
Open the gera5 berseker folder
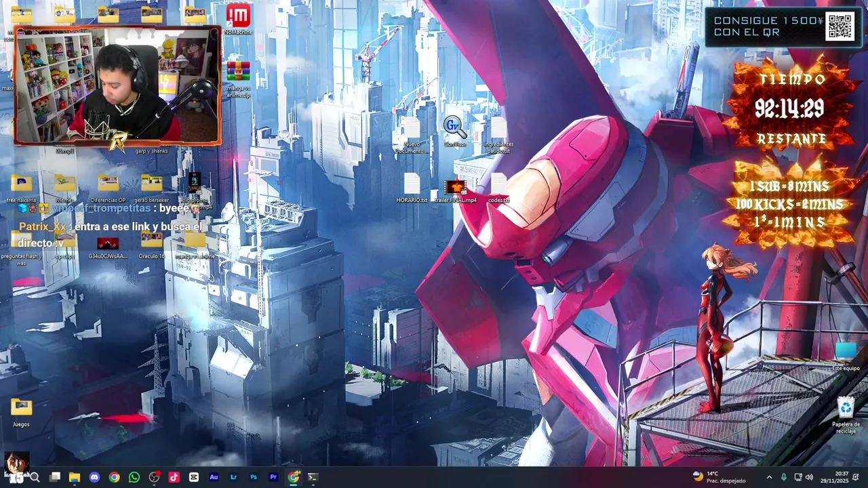click(x=151, y=188)
